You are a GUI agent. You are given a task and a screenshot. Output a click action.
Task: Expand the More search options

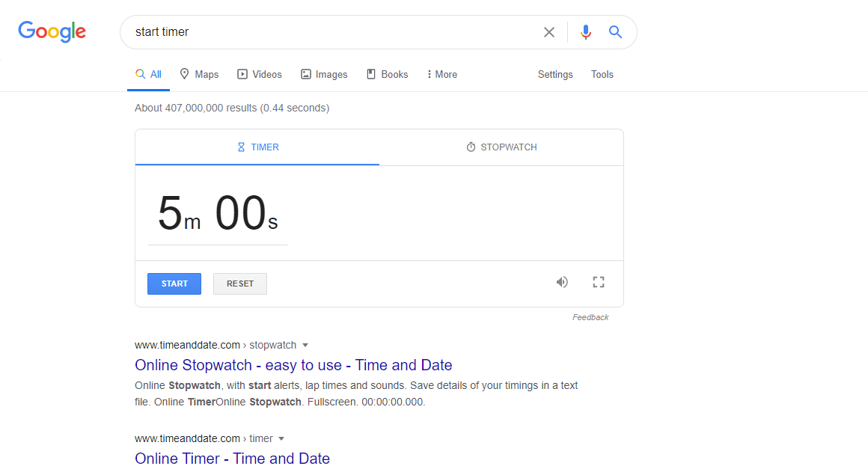(441, 74)
